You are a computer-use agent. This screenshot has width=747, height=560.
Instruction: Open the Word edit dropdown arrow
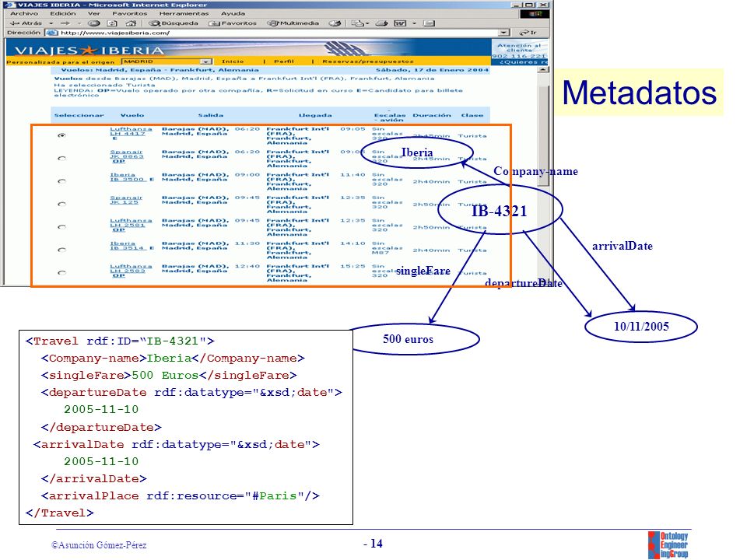(x=414, y=23)
